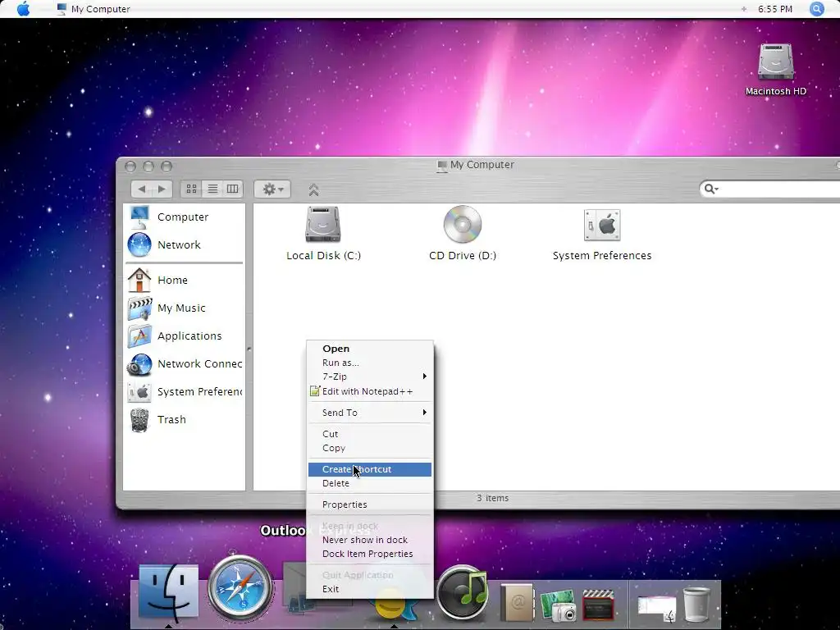840x630 pixels.
Task: Open System Preferences icon in main pane
Action: click(x=602, y=225)
